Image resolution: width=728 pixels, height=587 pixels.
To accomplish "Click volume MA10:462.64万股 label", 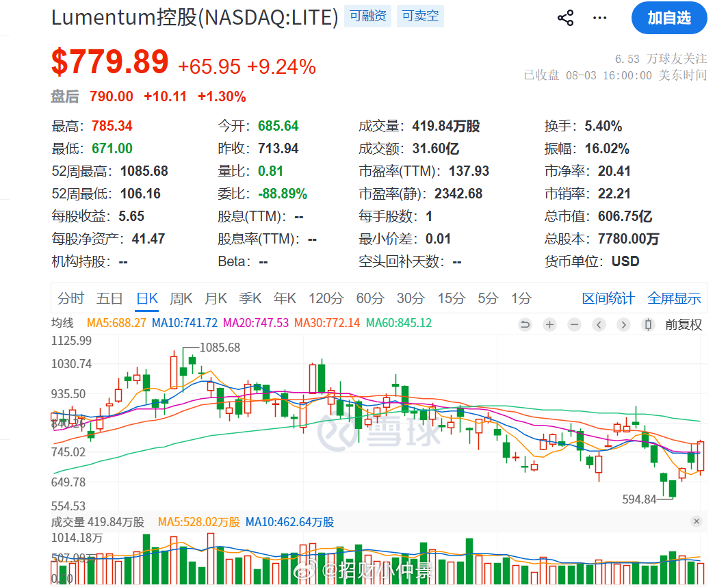I will coord(289,522).
